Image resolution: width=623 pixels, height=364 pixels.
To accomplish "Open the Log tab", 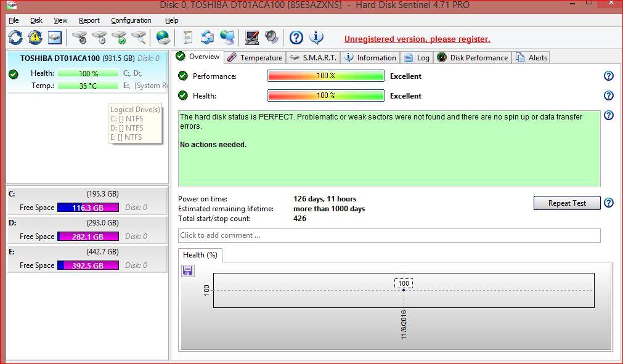I will 417,57.
